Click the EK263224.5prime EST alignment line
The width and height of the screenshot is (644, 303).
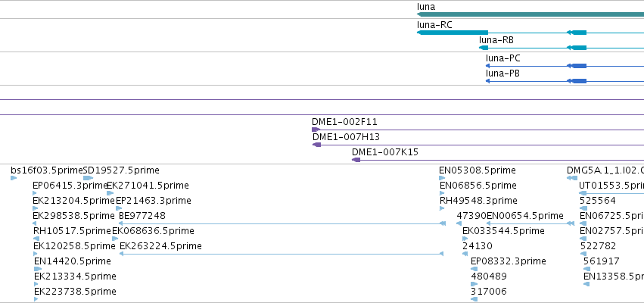(282, 254)
